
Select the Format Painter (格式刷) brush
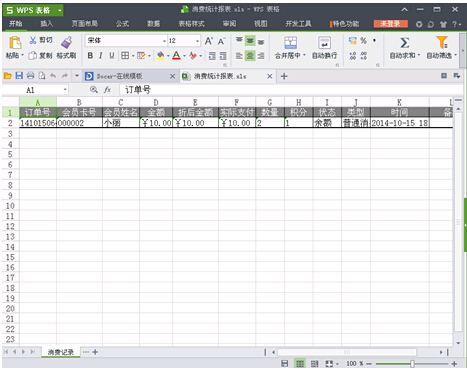coord(67,43)
